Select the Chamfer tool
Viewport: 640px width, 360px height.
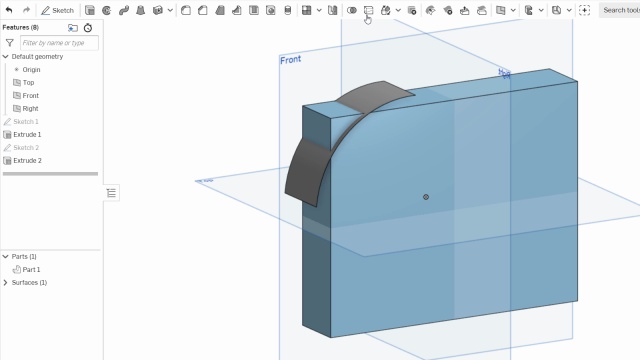point(202,10)
